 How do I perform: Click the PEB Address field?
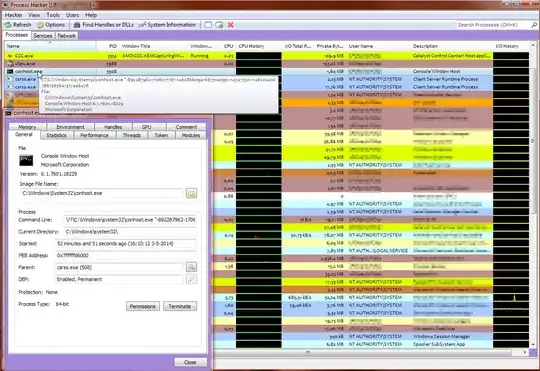coord(126,255)
